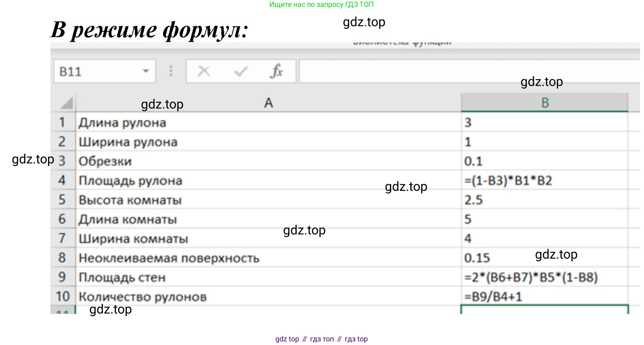This screenshot has height=345, width=644.
Task: Open the Name Box dropdown arrow
Action: click(x=146, y=71)
